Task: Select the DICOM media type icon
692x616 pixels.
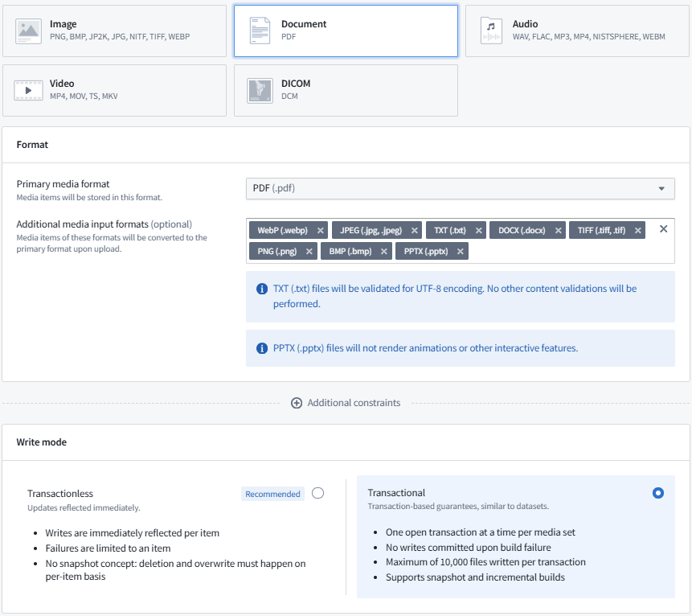Action: click(x=260, y=90)
